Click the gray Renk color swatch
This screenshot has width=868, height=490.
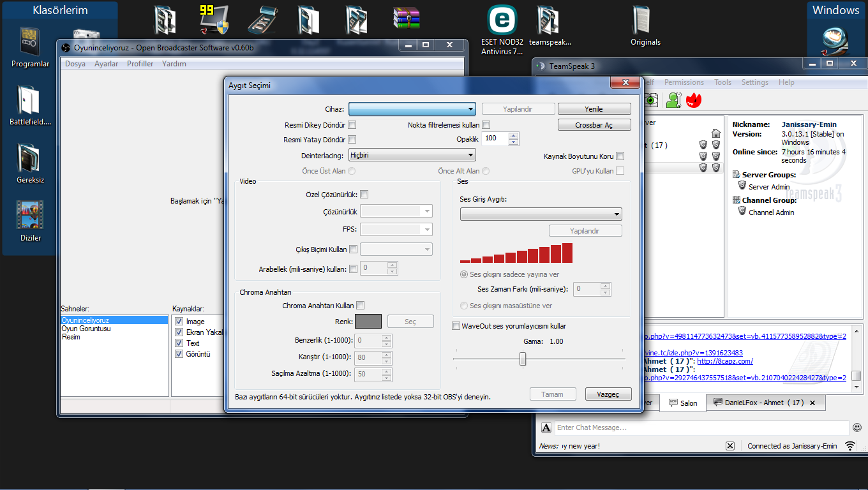tap(368, 322)
